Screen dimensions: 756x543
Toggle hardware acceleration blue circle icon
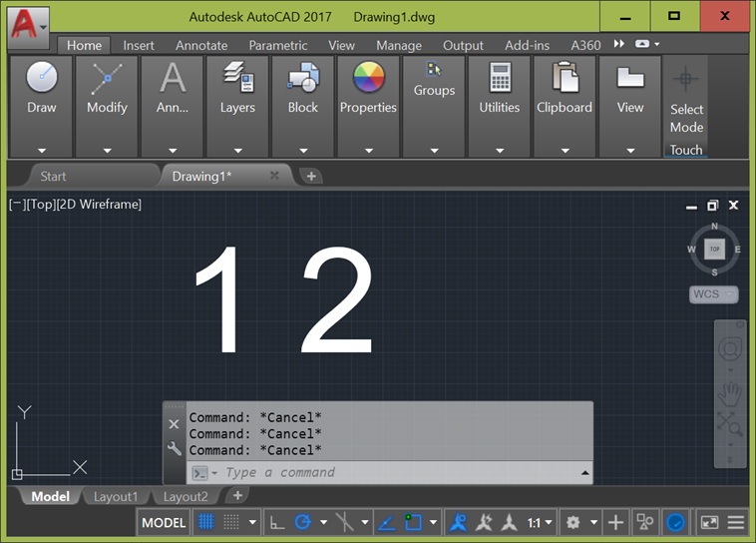tap(675, 522)
